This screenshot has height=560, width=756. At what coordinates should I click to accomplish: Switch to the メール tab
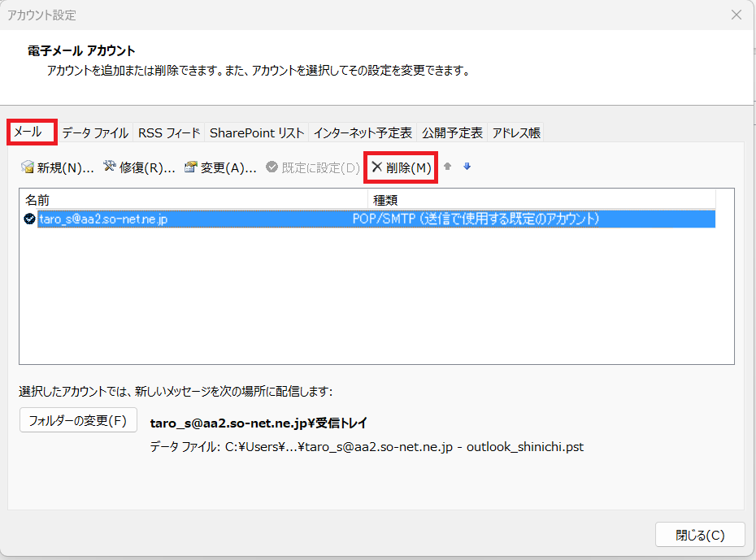point(30,132)
